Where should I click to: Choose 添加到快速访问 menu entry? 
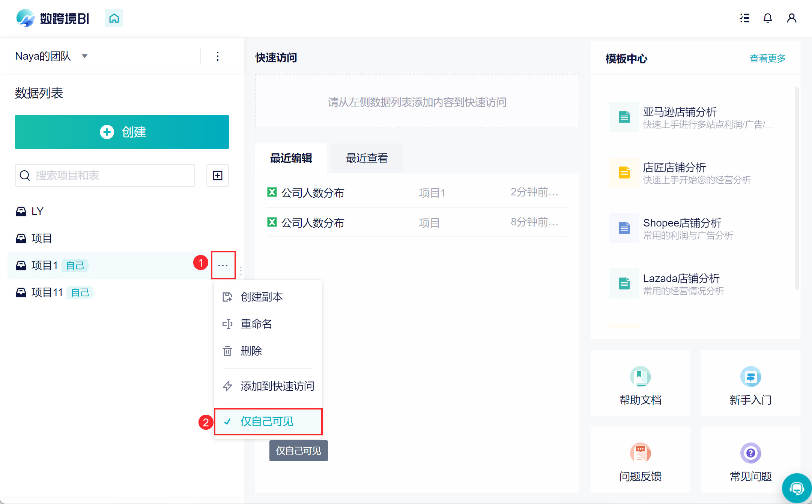coord(277,386)
